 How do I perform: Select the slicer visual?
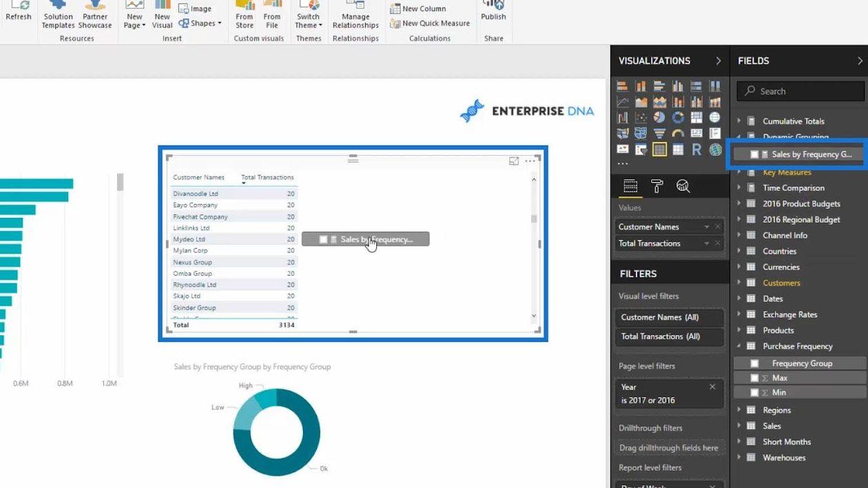coord(641,150)
